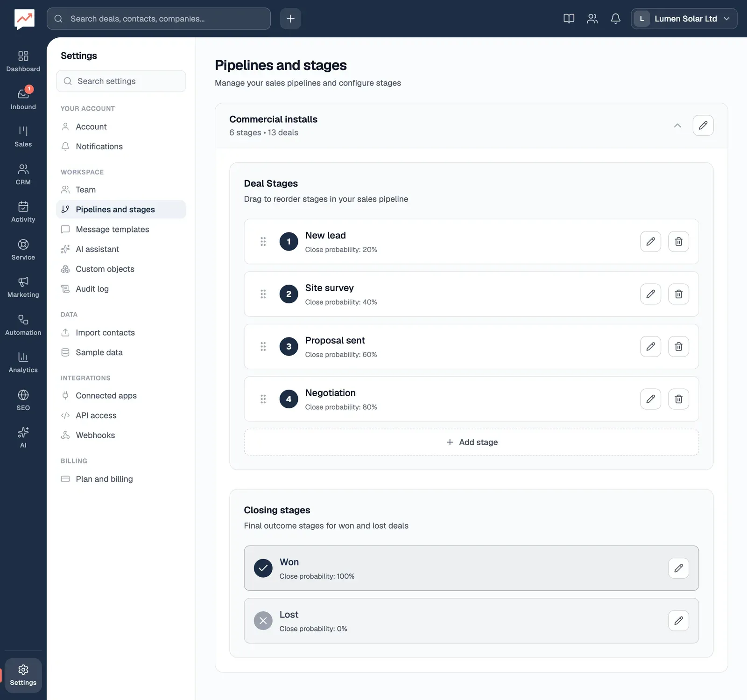Delete the Site survey stage
Screen dimensions: 747x700
(x=678, y=294)
